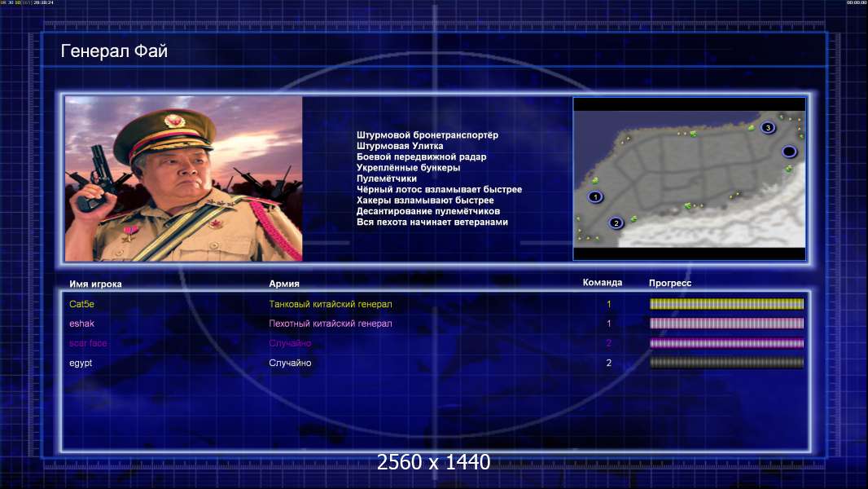Click the General Fai portrait image
The image size is (868, 489).
184,178
